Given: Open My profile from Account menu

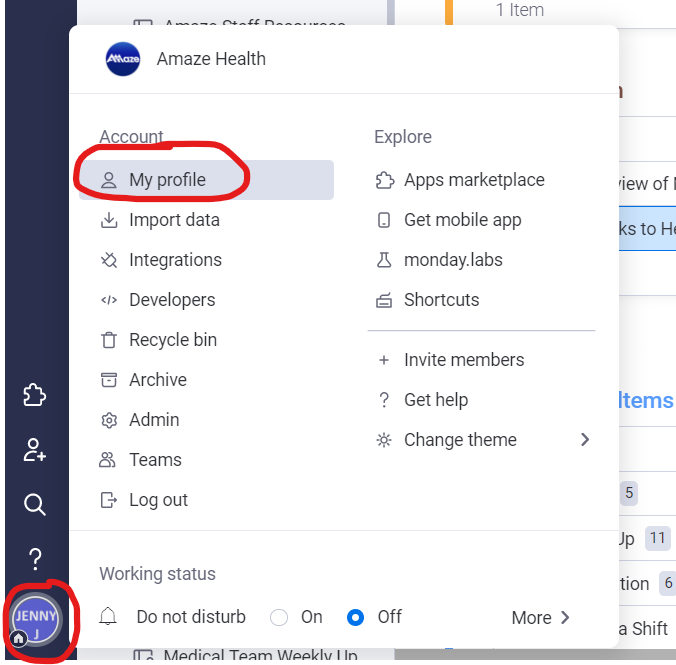Looking at the screenshot, I should [x=206, y=180].
